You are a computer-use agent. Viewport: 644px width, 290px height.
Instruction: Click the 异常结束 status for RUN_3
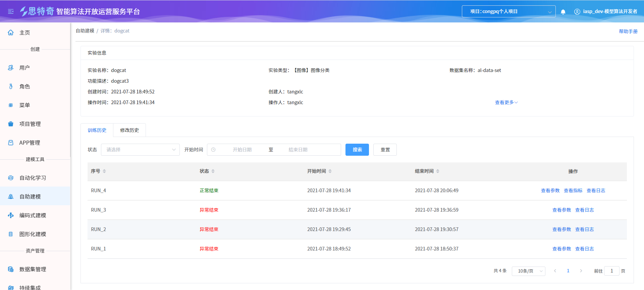[x=209, y=210]
